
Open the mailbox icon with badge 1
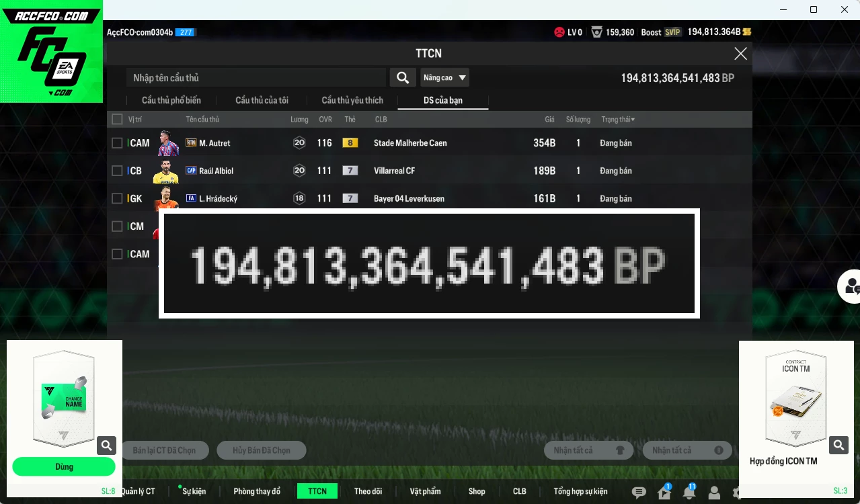point(664,492)
